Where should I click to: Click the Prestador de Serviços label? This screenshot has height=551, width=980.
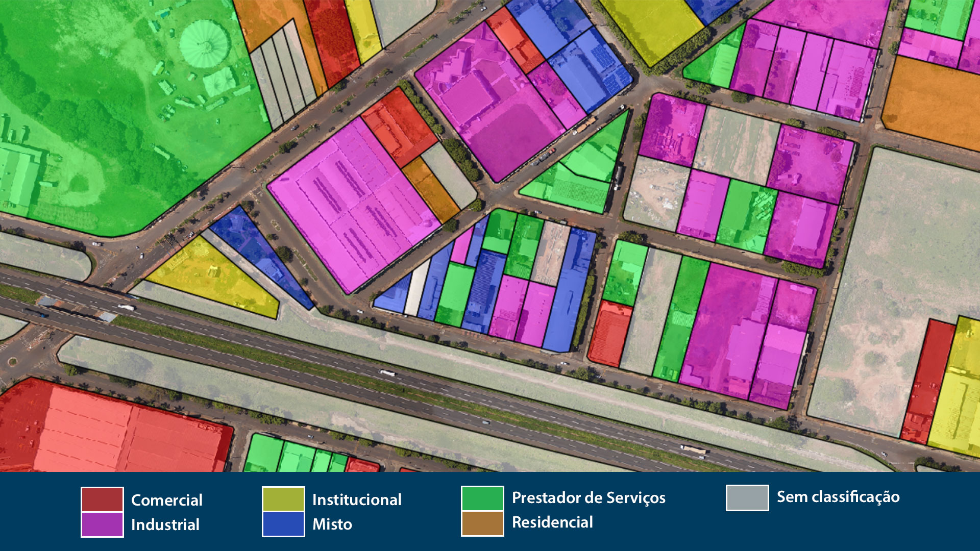coord(589,497)
